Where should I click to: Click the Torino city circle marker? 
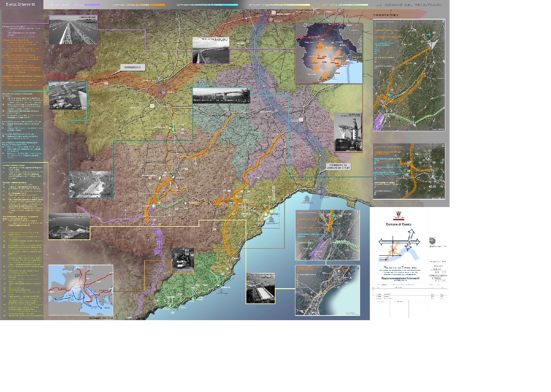163,92
